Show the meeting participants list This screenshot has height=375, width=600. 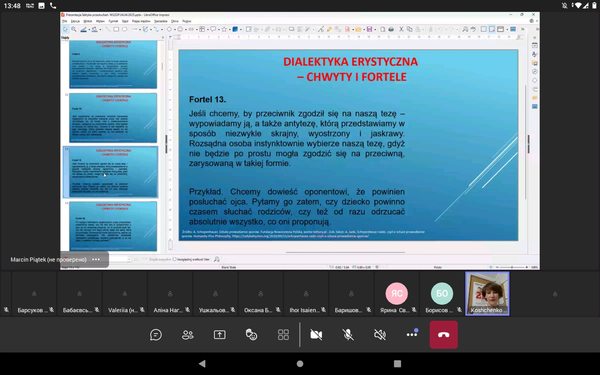pos(188,335)
